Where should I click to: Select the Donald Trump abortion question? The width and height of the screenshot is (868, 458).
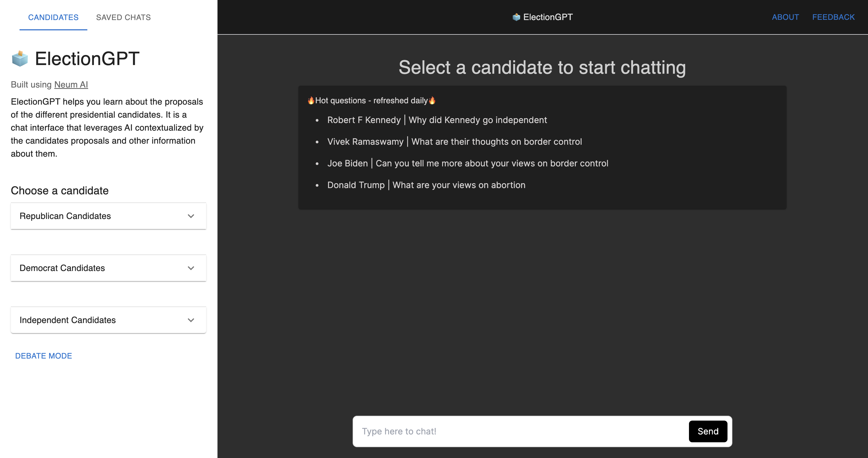point(426,185)
